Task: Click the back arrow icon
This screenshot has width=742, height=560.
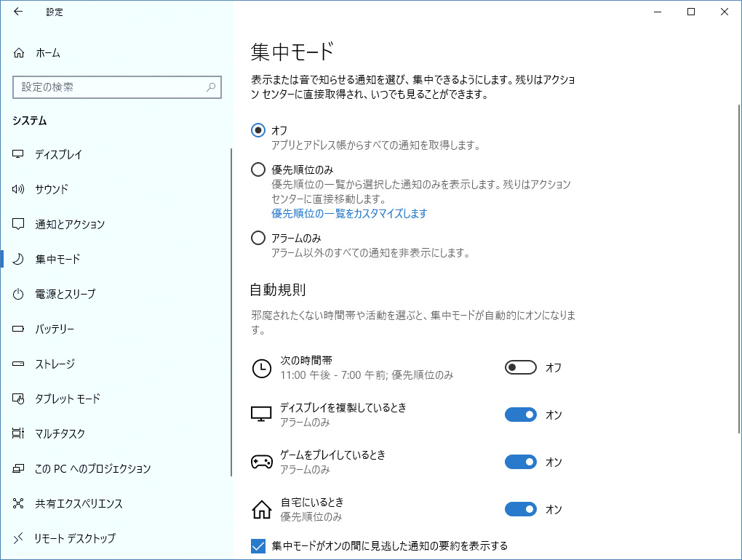Action: pyautogui.click(x=18, y=12)
